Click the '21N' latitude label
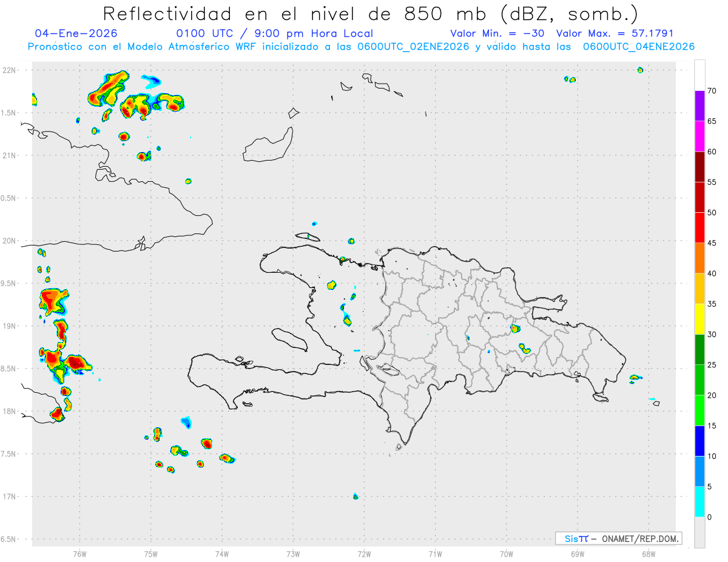This screenshot has height=562, width=728. pyautogui.click(x=10, y=155)
